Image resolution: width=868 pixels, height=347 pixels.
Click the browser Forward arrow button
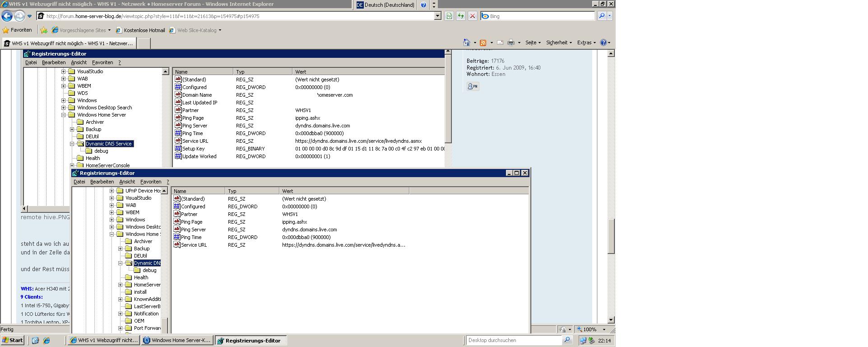coord(19,16)
